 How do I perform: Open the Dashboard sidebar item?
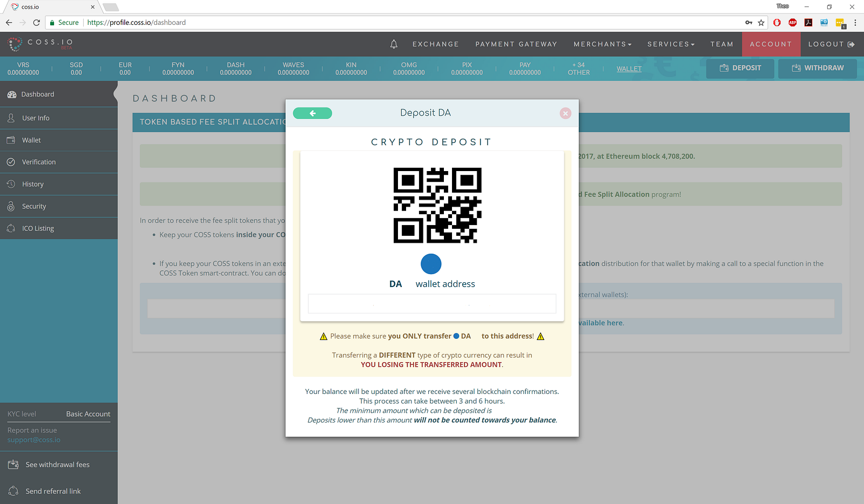59,94
